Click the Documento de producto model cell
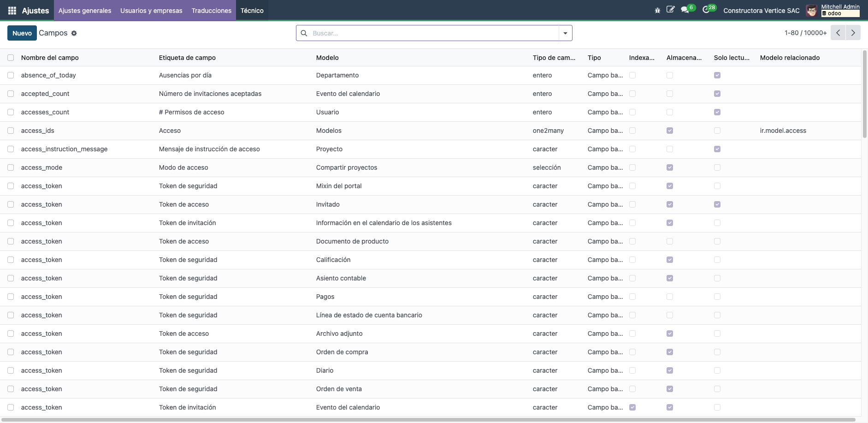This screenshot has height=423, width=868. pyautogui.click(x=352, y=241)
